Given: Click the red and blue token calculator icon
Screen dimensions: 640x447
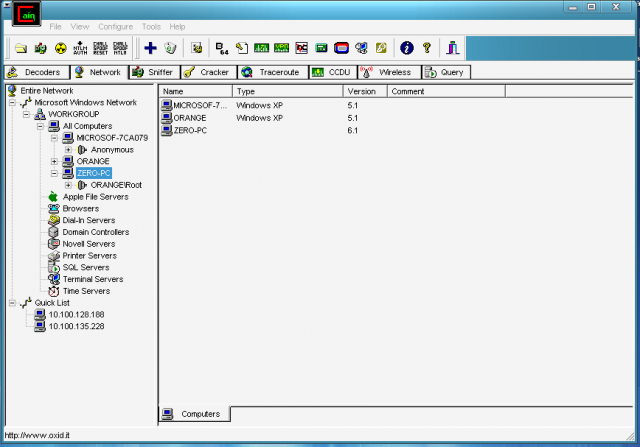Looking at the screenshot, I should (341, 48).
